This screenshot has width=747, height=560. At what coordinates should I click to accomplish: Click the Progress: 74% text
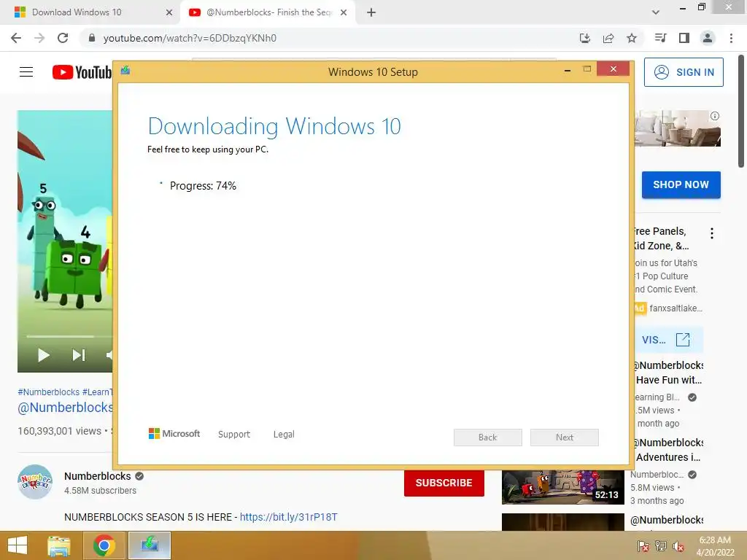(203, 186)
